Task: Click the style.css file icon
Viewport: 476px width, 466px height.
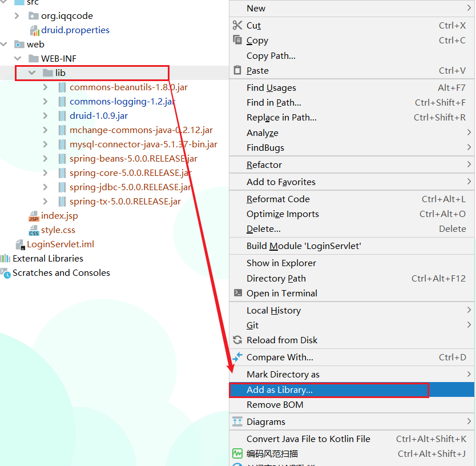Action: [x=34, y=230]
